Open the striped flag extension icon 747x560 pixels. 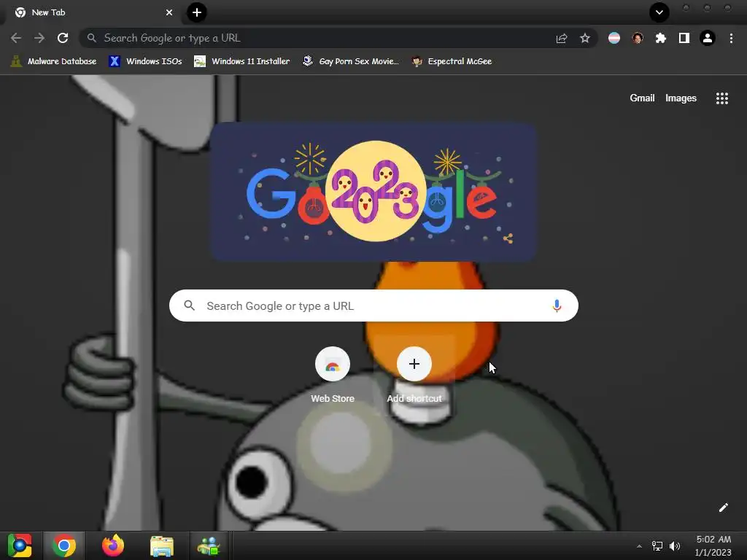614,38
